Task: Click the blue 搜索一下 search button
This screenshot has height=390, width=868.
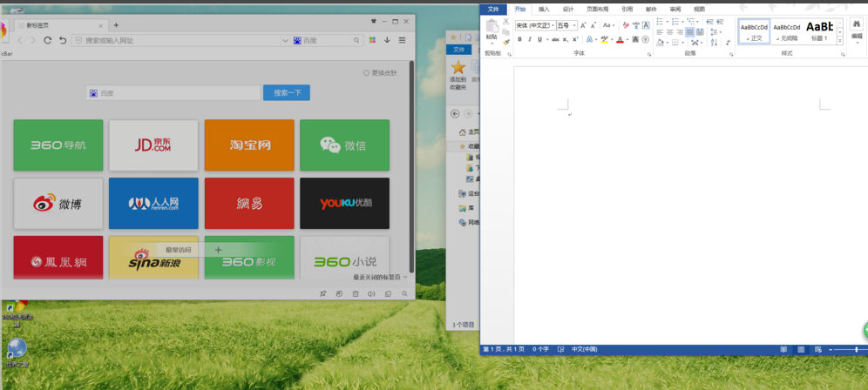Action: click(x=286, y=92)
